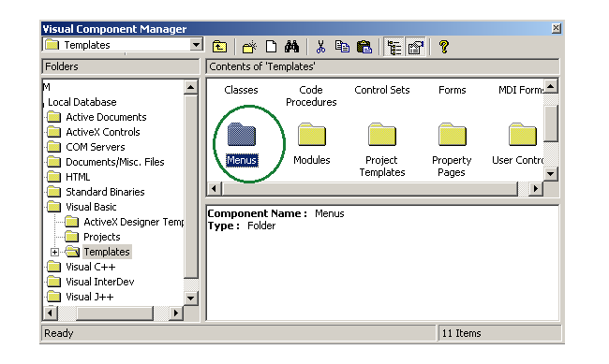The height and width of the screenshot is (364, 609).
Task: Select Templates in the folder tree
Action: click(107, 252)
